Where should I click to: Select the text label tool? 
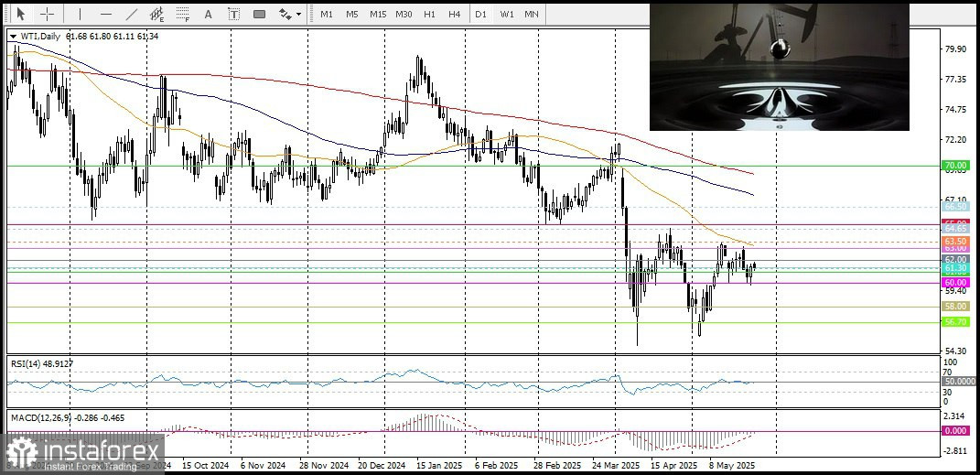233,14
